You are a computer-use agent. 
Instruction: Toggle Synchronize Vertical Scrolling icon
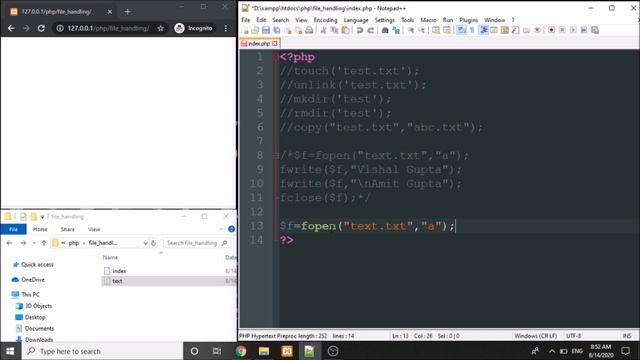coord(436,30)
